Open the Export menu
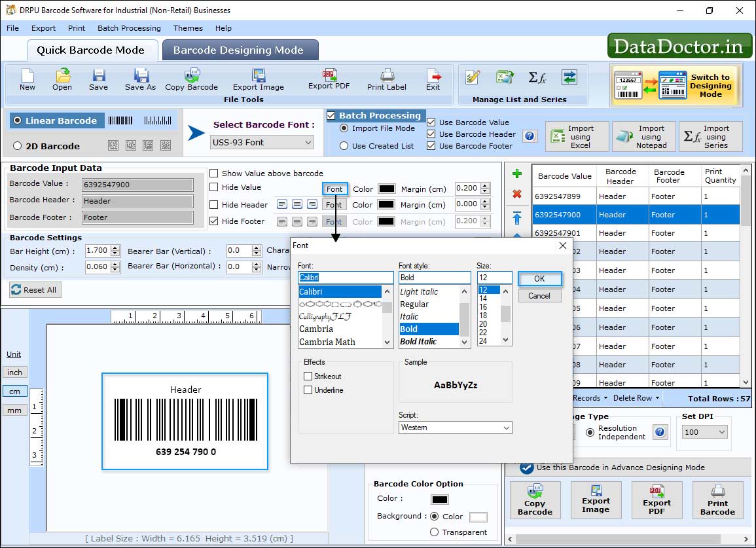Image resolution: width=756 pixels, height=548 pixels. [43, 28]
